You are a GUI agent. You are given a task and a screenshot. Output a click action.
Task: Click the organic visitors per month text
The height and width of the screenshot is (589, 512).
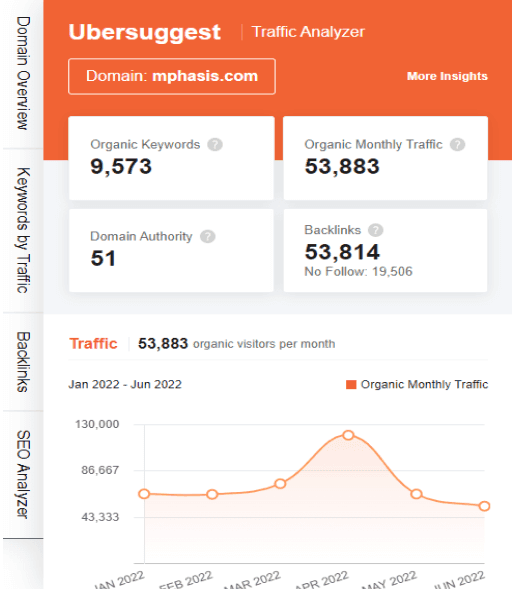[x=264, y=344]
